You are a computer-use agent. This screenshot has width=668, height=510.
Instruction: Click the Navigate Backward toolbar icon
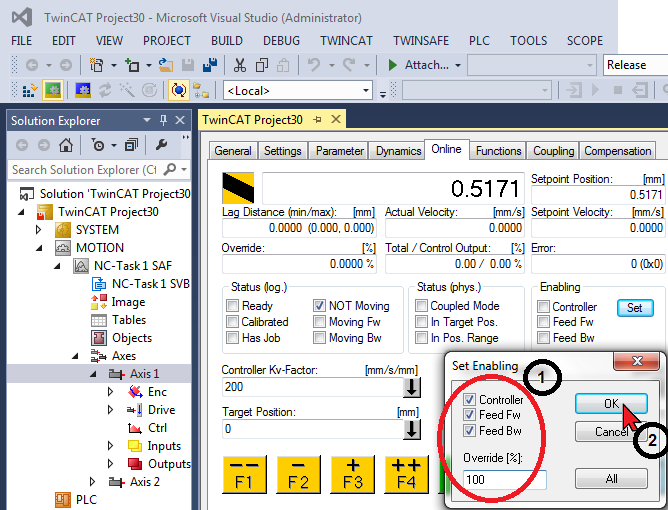32,65
